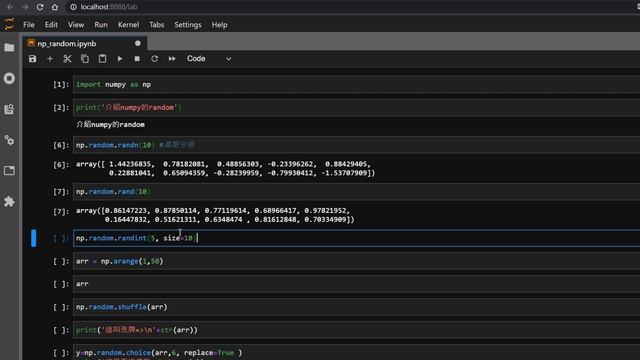The width and height of the screenshot is (640, 360).
Task: Open the extension manager puzzle icon
Action: (9, 201)
